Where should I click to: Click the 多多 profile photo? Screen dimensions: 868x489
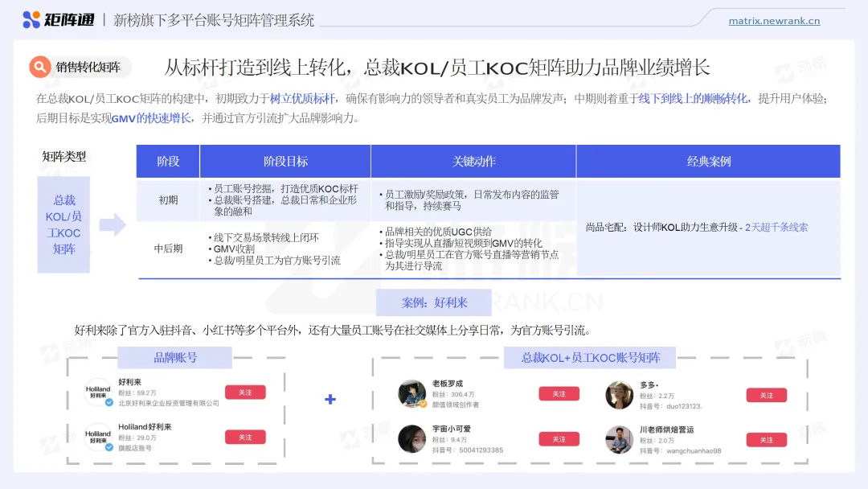click(620, 396)
